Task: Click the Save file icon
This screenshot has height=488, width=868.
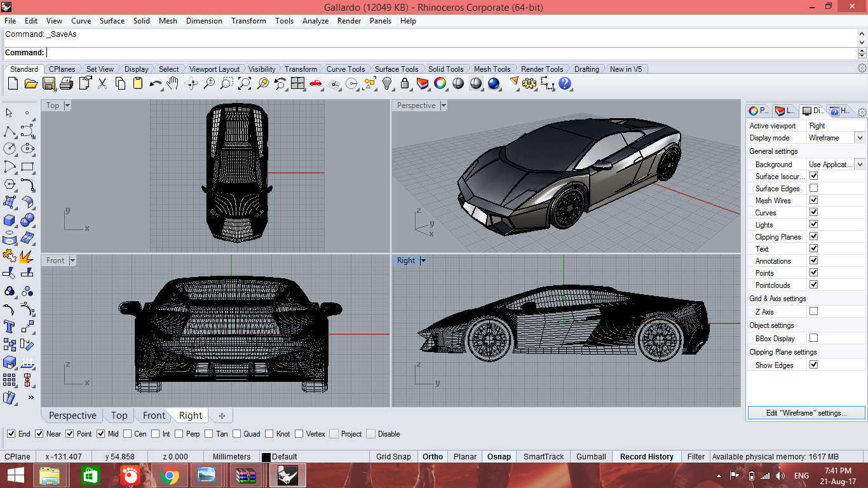Action: tap(48, 83)
